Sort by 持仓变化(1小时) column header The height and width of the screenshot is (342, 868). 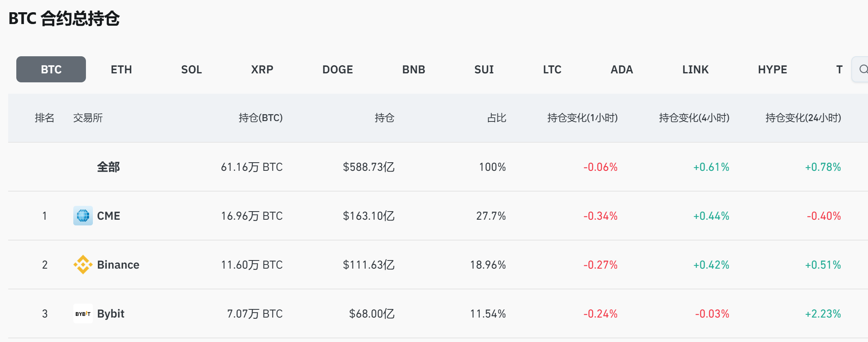click(x=582, y=118)
